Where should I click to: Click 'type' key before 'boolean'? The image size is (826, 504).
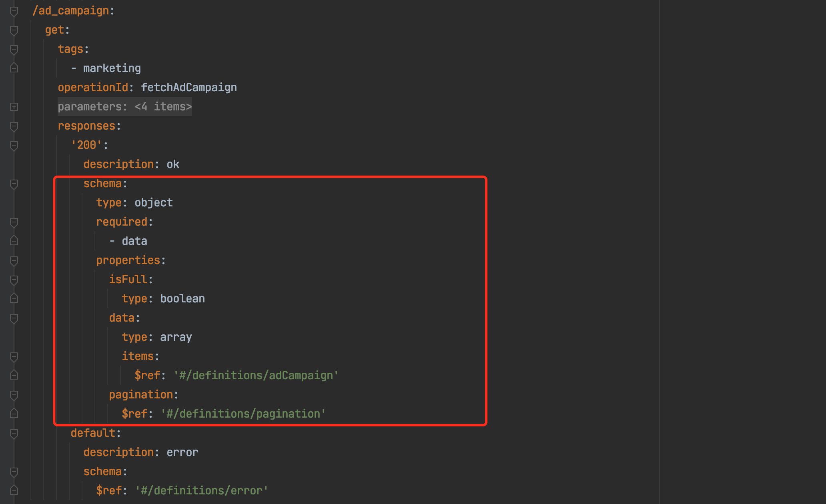point(134,299)
